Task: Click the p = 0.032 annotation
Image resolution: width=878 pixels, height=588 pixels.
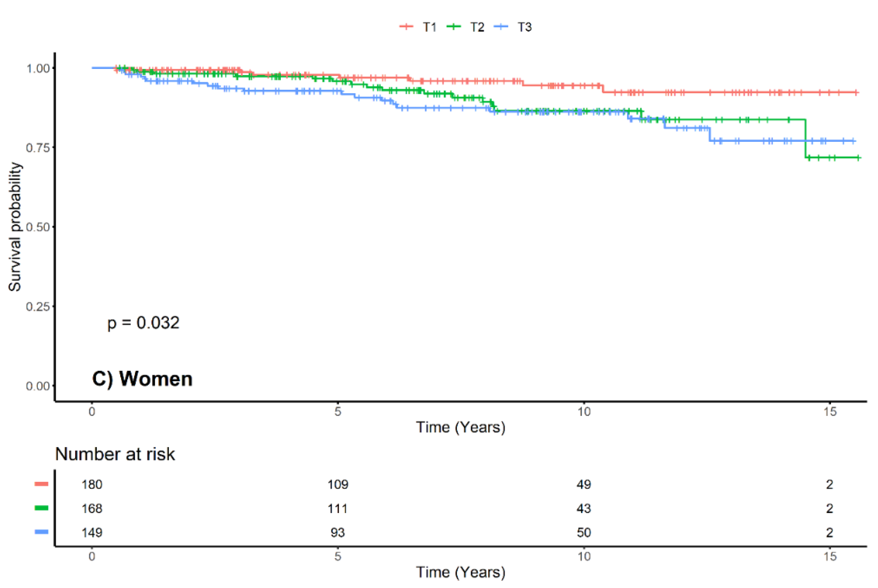Action: click(143, 323)
